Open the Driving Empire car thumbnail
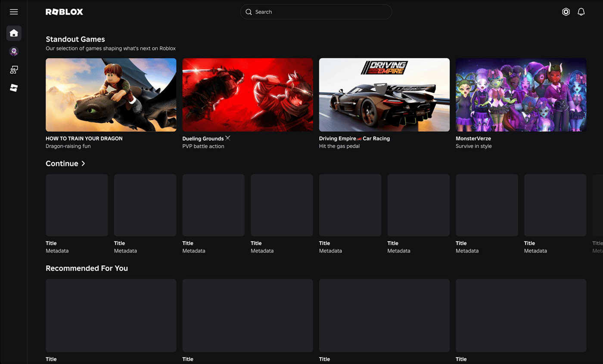The height and width of the screenshot is (364, 603). [x=384, y=95]
